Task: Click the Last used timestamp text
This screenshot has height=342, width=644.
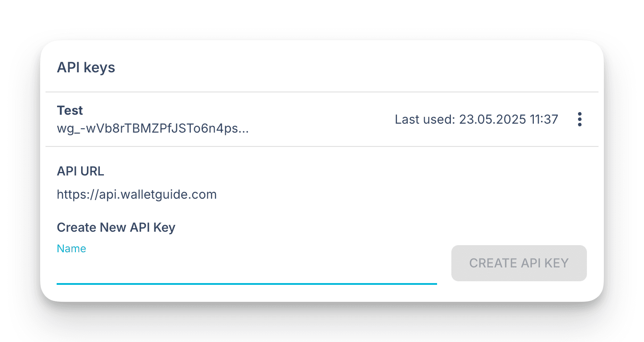Action: pos(476,119)
